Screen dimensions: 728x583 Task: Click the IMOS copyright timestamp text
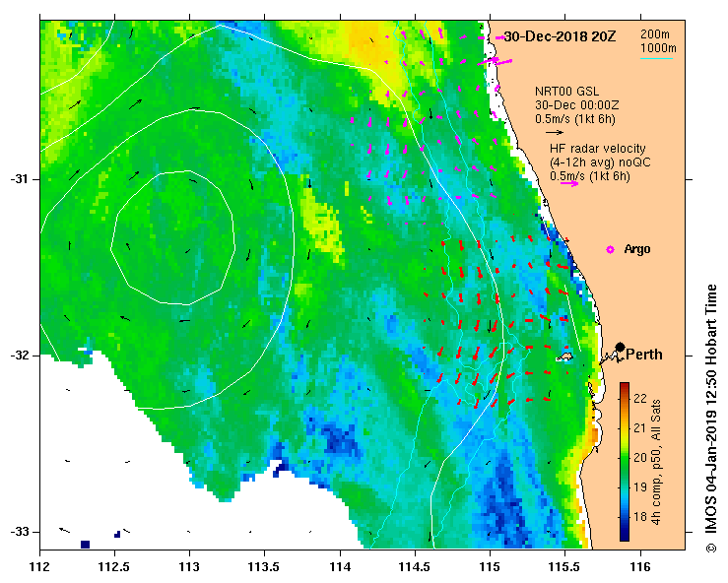[x=711, y=419]
